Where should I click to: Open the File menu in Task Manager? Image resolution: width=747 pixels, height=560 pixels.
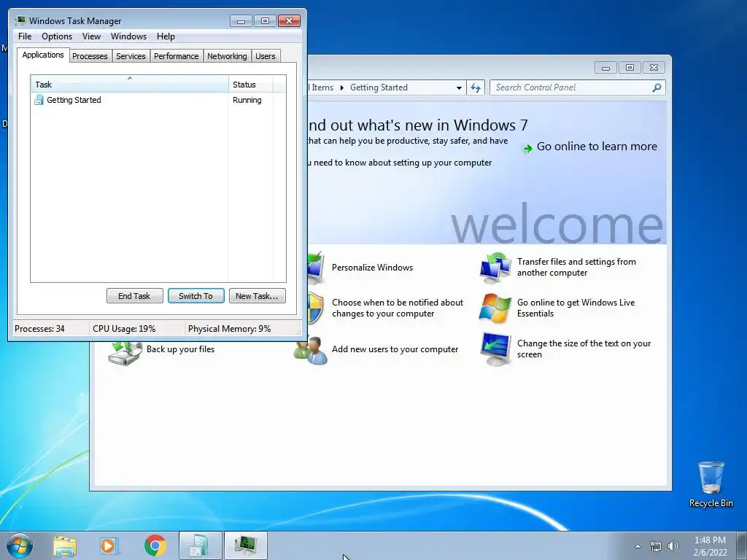[x=25, y=36]
